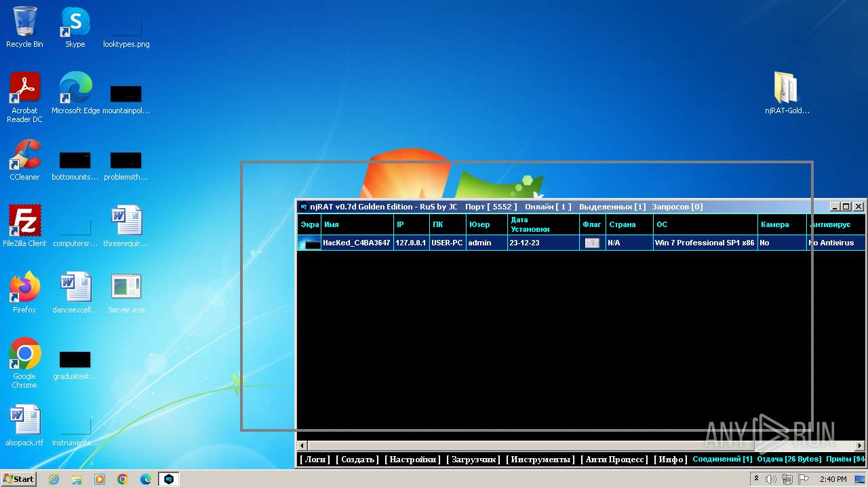The width and height of the screenshot is (868, 488).
Task: Click Отдача [26 Bytes] status text
Action: pos(789,460)
